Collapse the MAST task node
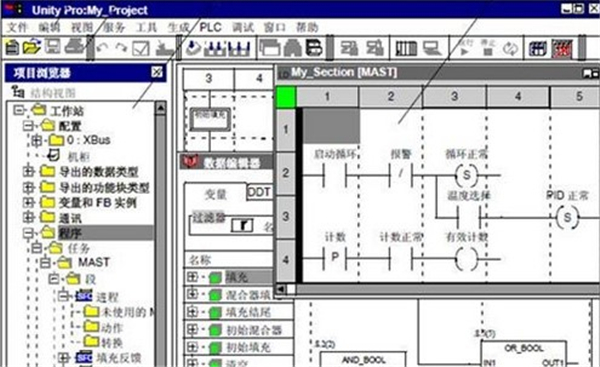Viewport: 600px width, 367px height. click(45, 263)
